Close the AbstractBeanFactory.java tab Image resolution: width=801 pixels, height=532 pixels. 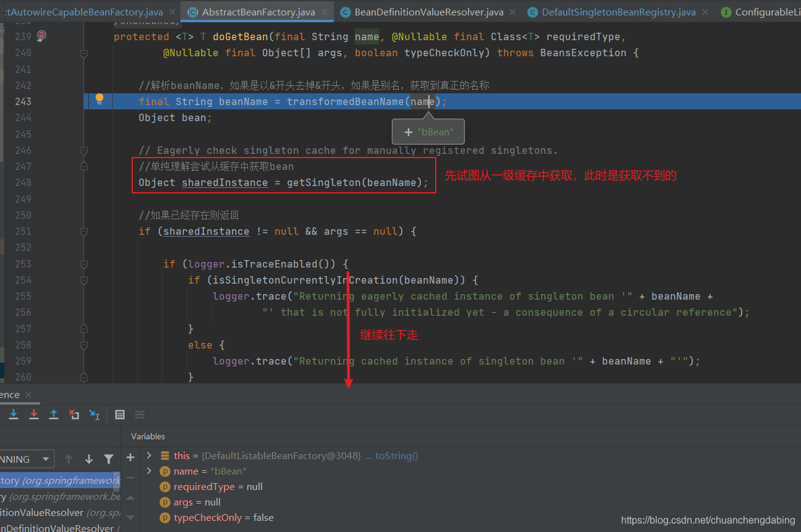pos(324,12)
